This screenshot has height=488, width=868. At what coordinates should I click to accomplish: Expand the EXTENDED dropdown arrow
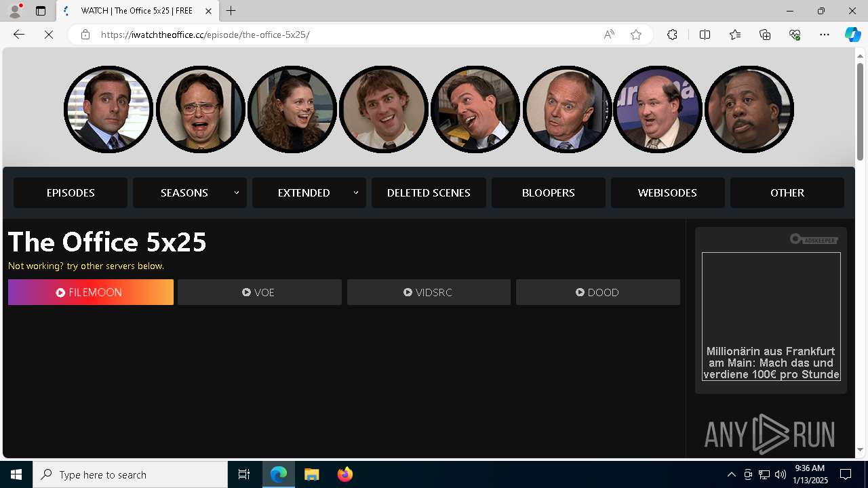[356, 192]
